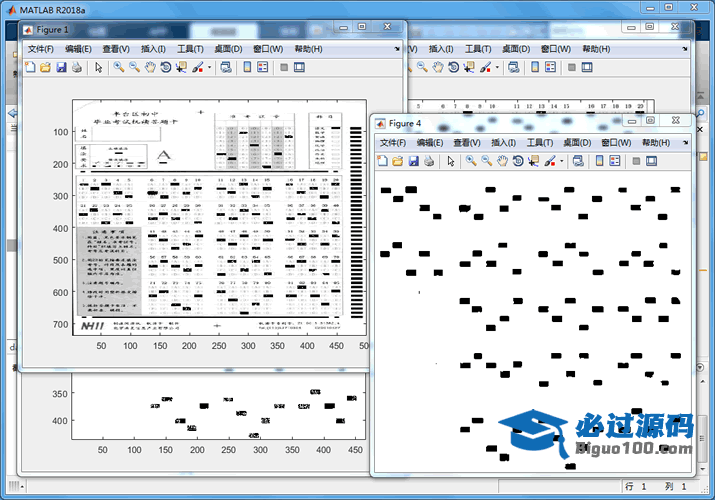Click Save icon in Figure 1 toolbar

tap(62, 67)
